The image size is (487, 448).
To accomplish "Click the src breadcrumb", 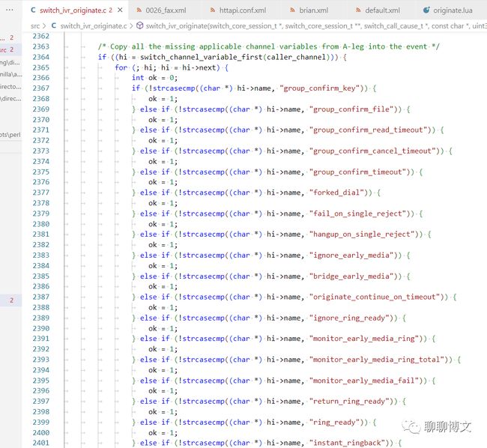I will coord(35,26).
